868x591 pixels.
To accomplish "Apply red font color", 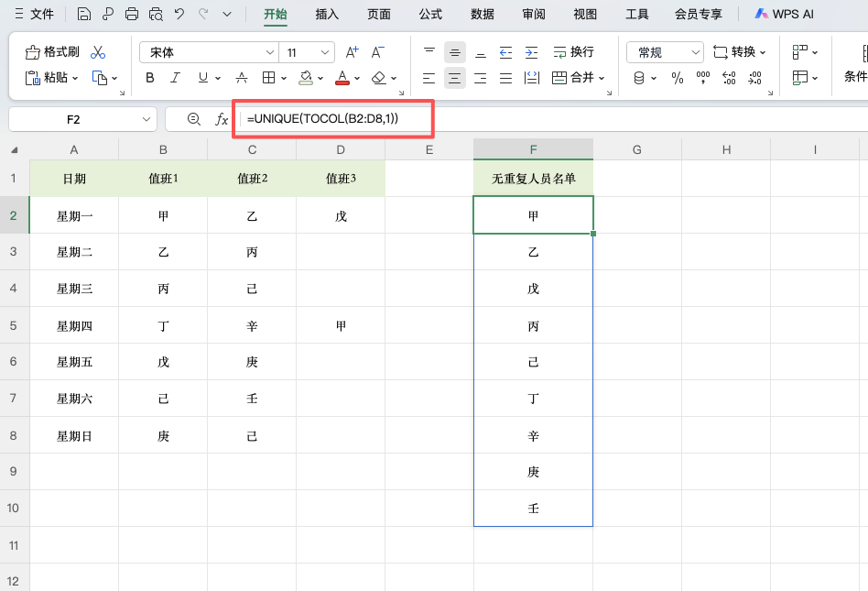I will point(342,78).
